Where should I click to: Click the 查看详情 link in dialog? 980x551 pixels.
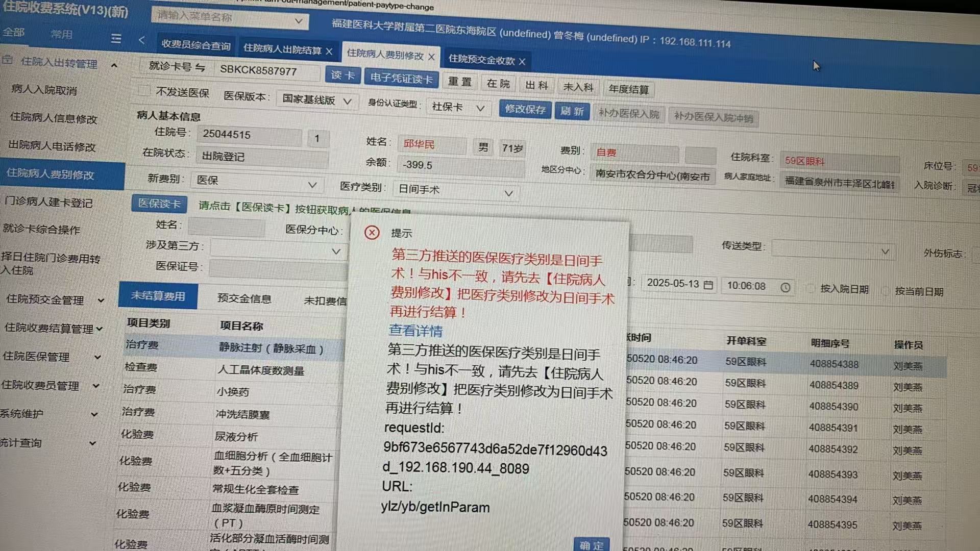[x=415, y=331]
